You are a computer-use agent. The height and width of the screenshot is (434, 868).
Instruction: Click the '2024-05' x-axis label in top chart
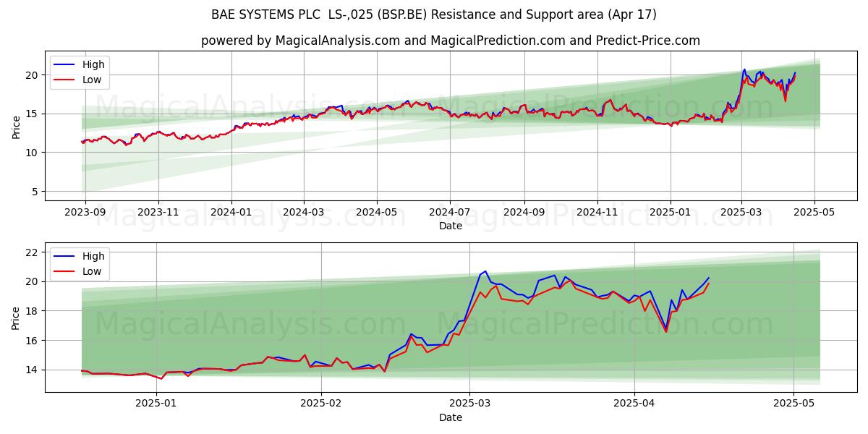(x=376, y=213)
